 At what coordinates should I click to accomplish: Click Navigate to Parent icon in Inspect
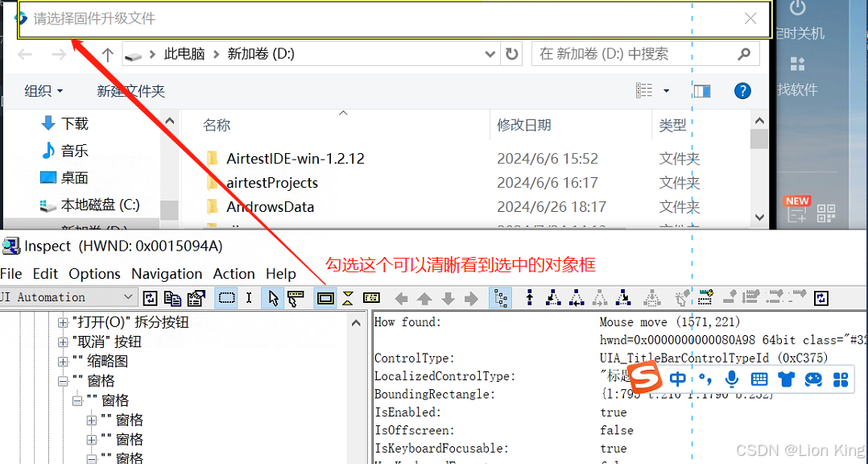coord(530,298)
